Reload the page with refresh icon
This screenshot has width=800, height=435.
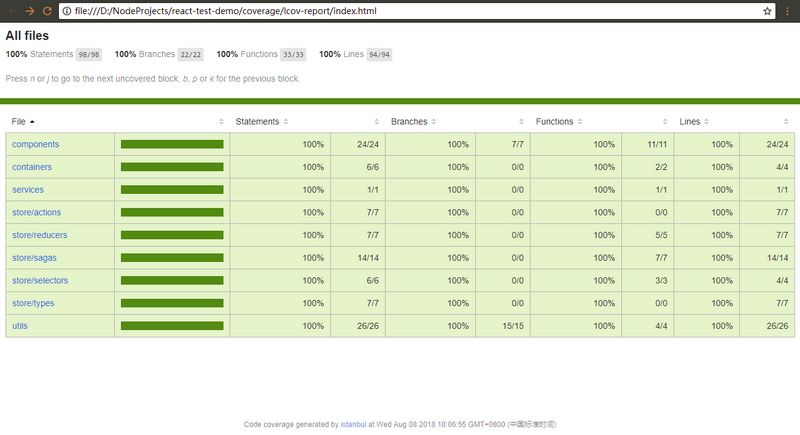(x=47, y=11)
